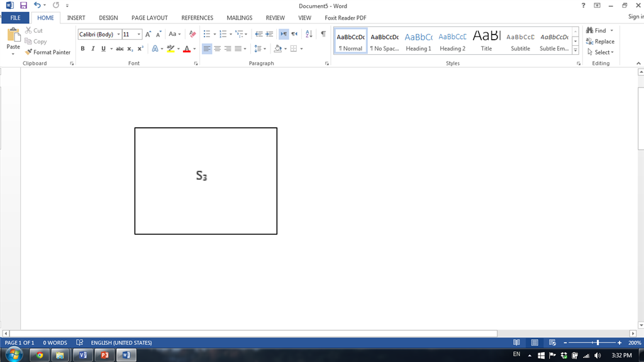Apply text highlight color
Image resolution: width=644 pixels, height=362 pixels.
pos(171,48)
